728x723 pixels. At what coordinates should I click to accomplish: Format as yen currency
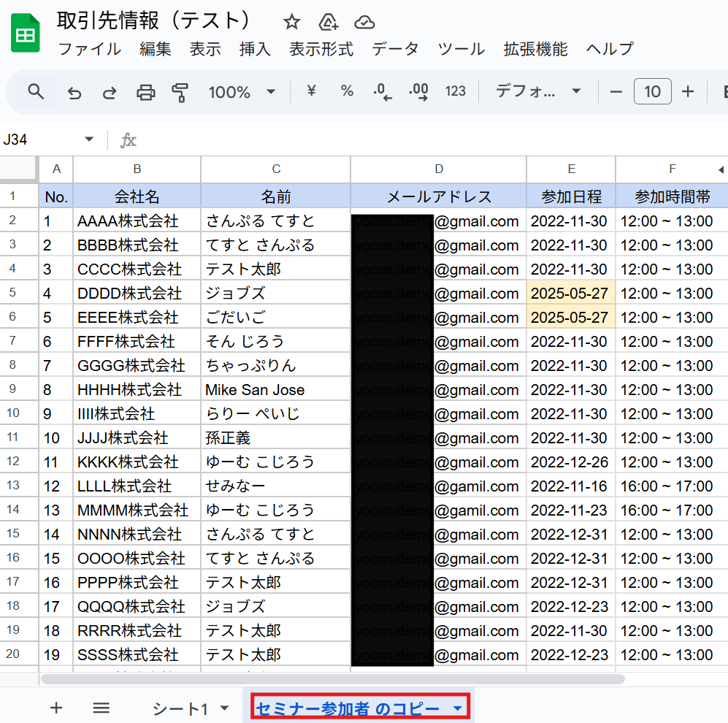(312, 91)
